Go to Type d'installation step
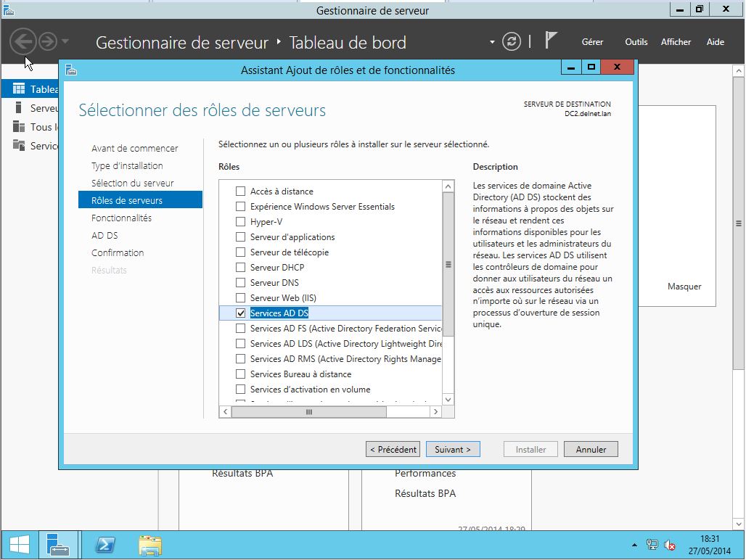The width and height of the screenshot is (746, 560). pos(127,165)
